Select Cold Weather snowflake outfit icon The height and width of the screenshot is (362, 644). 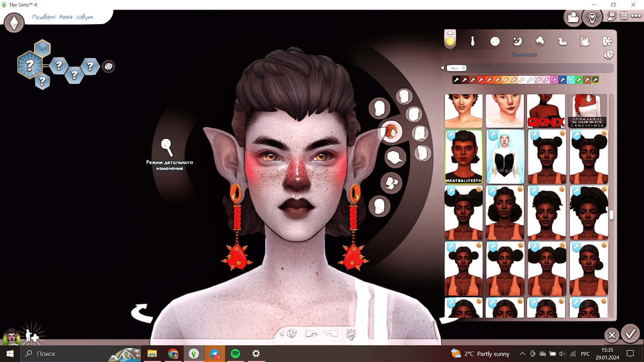[x=607, y=41]
